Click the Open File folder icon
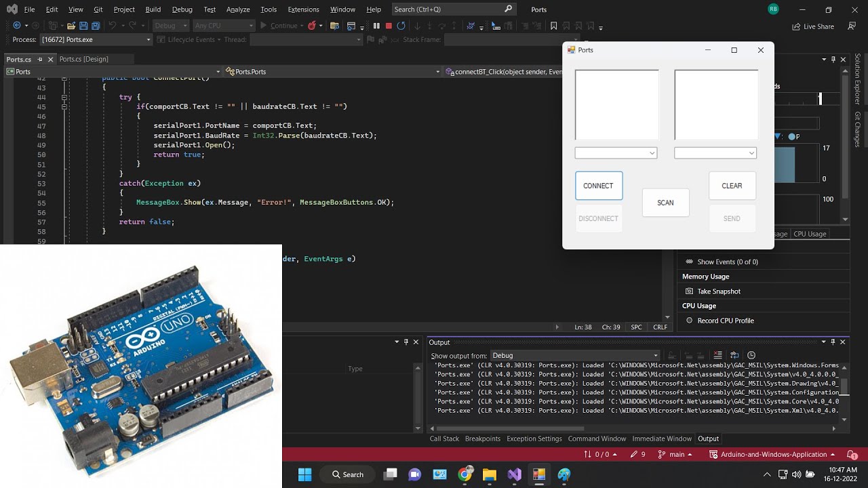Viewport: 868px width, 488px height. click(x=71, y=26)
